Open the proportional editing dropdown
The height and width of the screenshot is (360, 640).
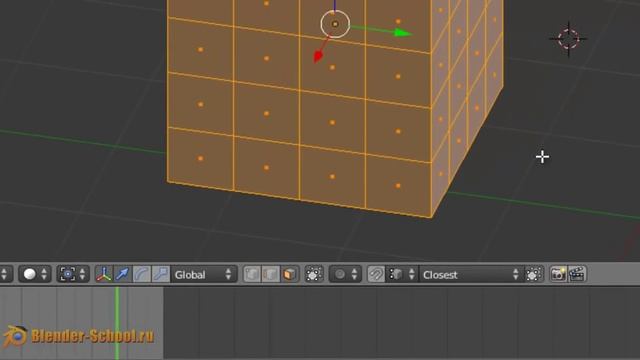click(x=345, y=274)
